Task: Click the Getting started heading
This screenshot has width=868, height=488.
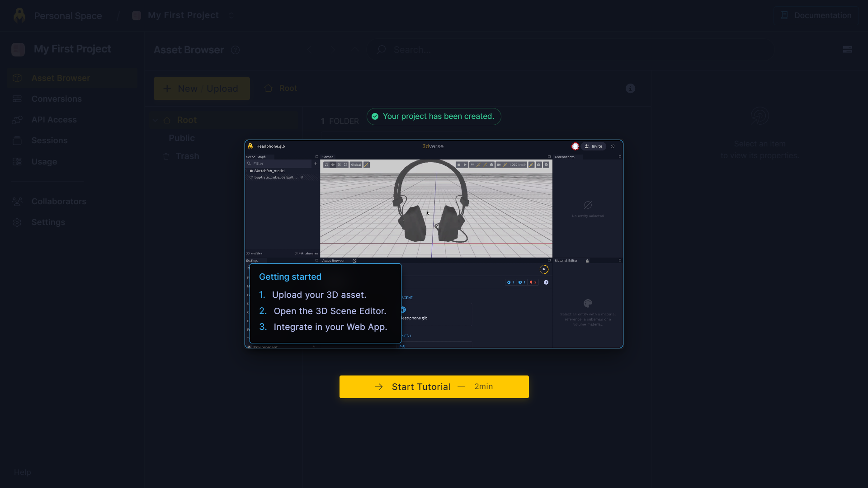Action: 290,277
